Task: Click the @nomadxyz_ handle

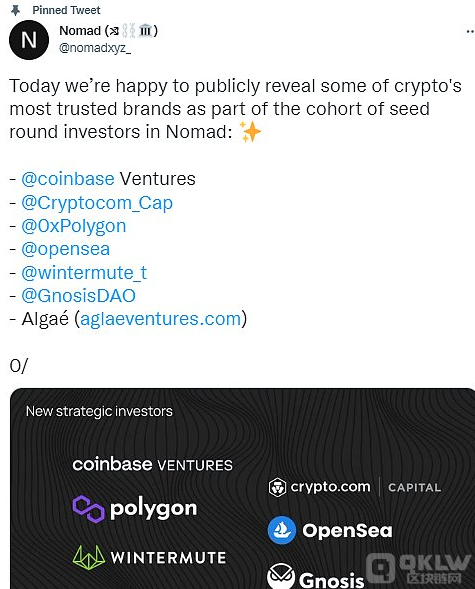Action: click(x=95, y=48)
